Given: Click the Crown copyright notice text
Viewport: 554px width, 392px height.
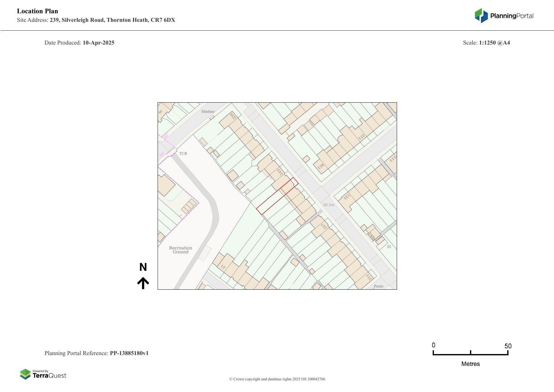Looking at the screenshot, I should click(277, 379).
